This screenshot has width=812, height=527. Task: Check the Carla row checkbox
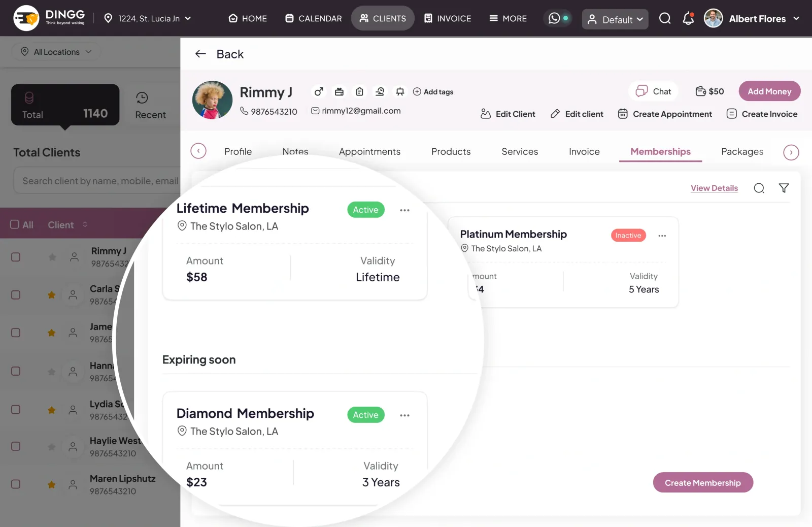(x=16, y=294)
